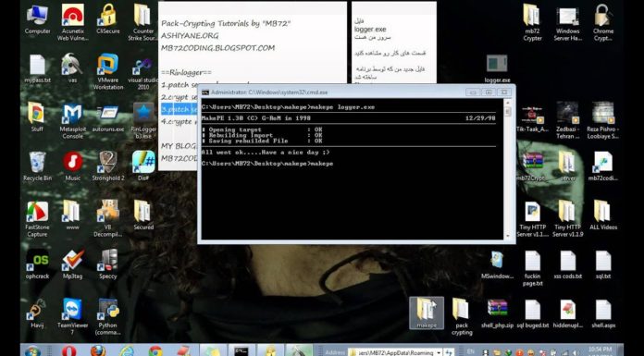
Task: Open the highlighted makepe folder
Action: click(427, 313)
